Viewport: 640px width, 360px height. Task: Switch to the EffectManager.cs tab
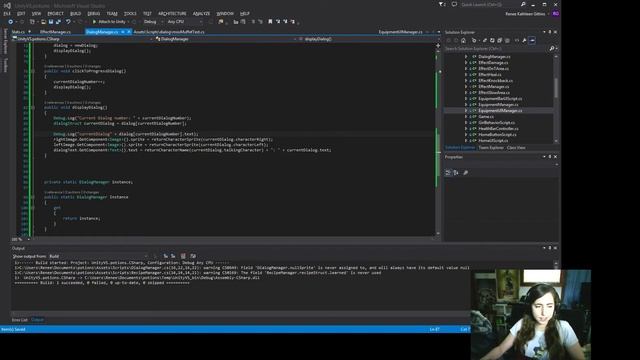(55, 32)
